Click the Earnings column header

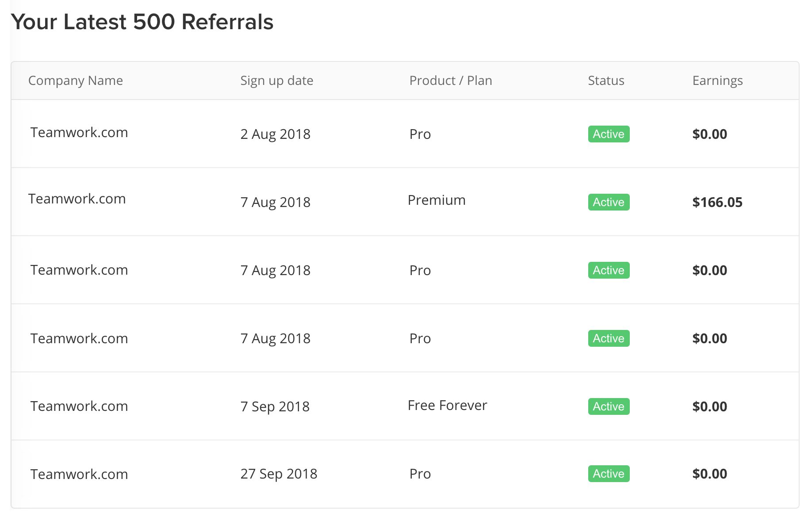point(717,80)
